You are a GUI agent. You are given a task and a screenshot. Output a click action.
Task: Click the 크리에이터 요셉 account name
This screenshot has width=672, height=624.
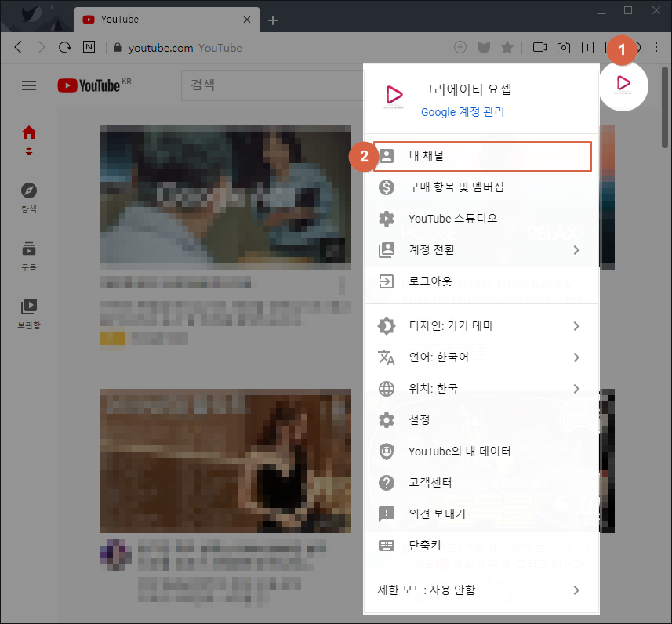pos(466,89)
